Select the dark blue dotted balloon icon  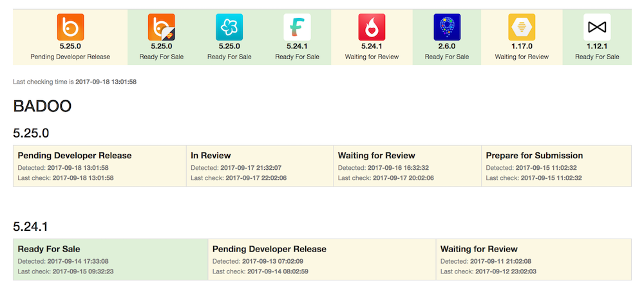447,27
